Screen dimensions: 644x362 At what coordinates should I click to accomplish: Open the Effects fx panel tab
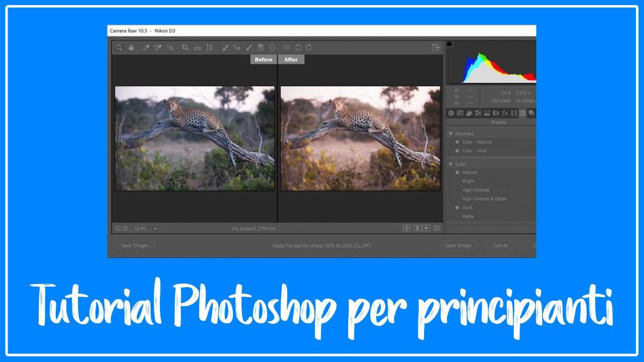point(505,113)
